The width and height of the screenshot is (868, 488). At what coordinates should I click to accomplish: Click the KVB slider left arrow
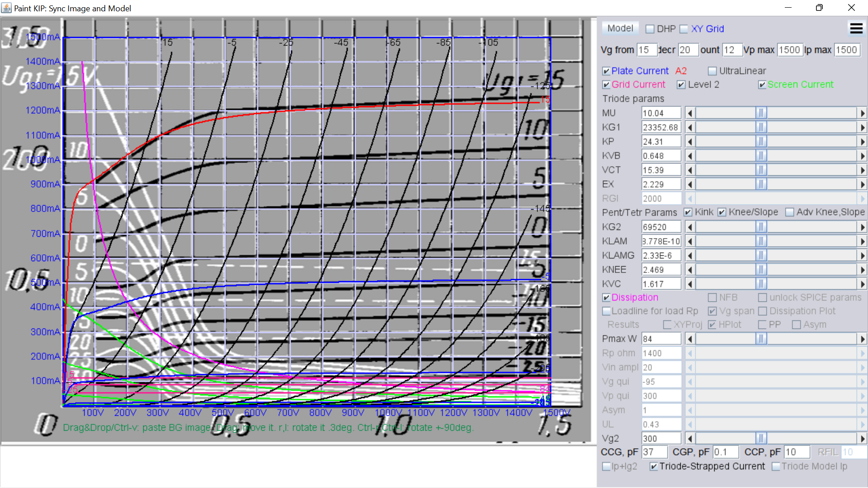pyautogui.click(x=690, y=156)
